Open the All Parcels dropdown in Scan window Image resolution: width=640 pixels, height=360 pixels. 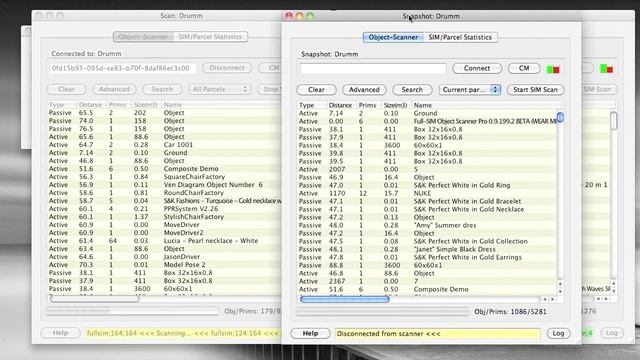click(220, 89)
